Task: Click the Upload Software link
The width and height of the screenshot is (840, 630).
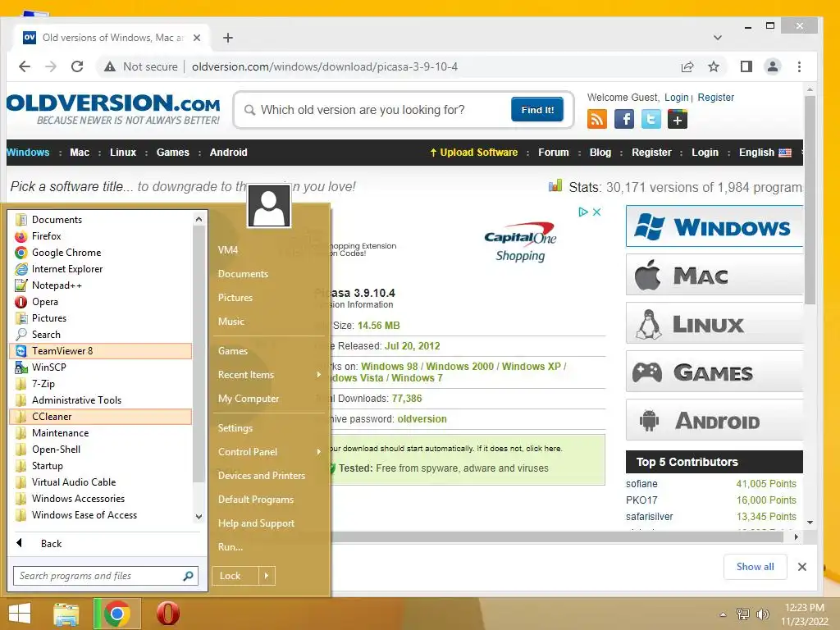Action: 473,153
